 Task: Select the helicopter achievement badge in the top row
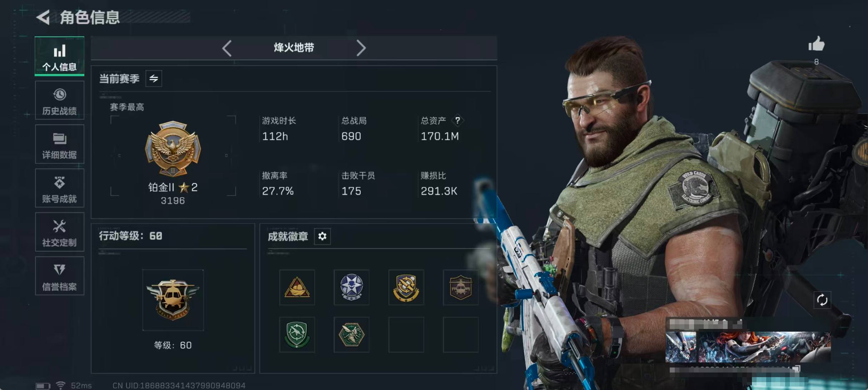click(x=460, y=287)
